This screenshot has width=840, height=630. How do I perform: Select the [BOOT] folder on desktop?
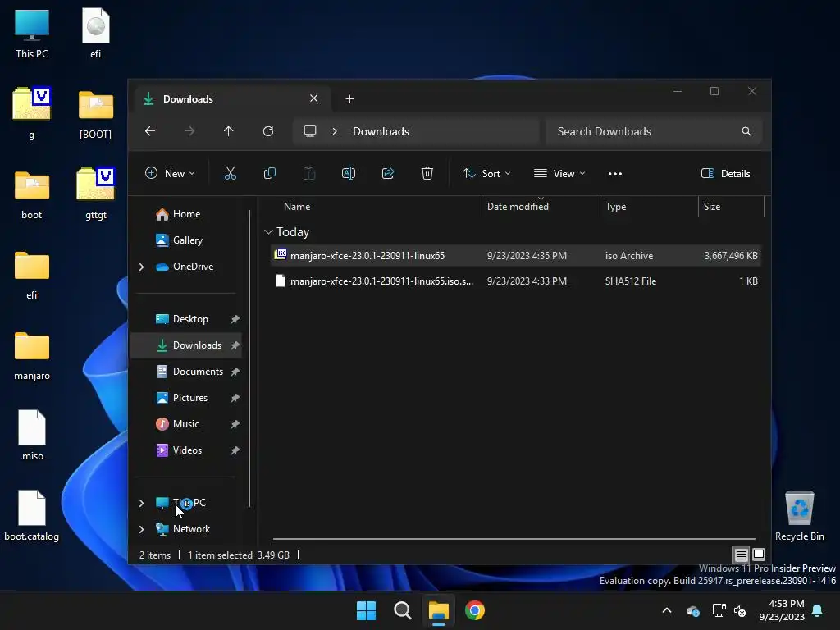(95, 115)
